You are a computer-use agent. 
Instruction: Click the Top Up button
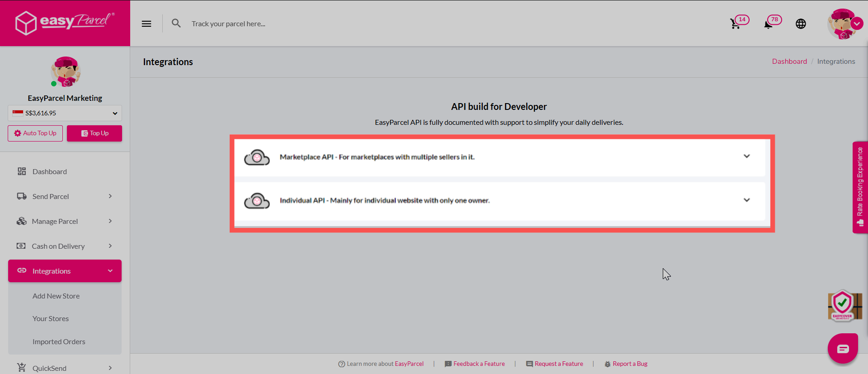pyautogui.click(x=94, y=133)
